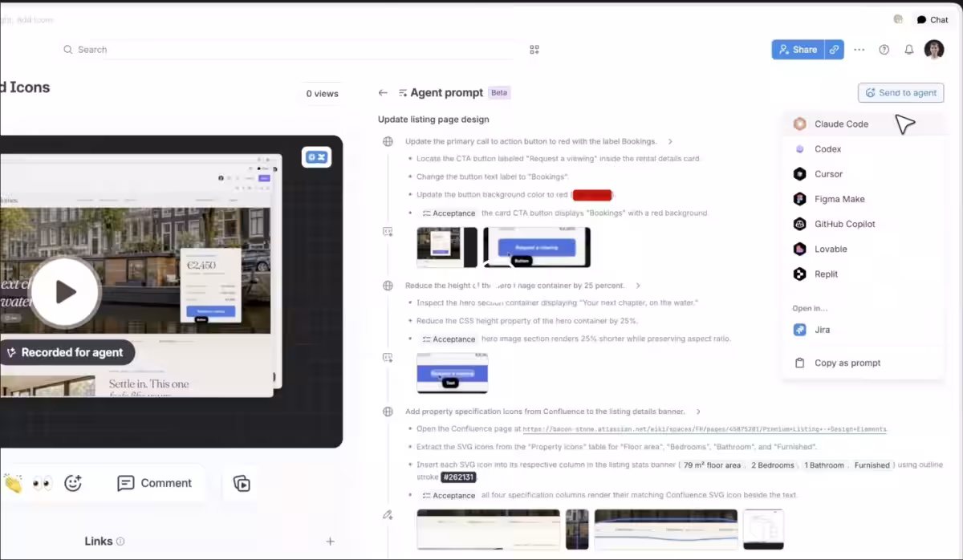
Task: Click the blue icon at the video's top-right corner
Action: [317, 157]
